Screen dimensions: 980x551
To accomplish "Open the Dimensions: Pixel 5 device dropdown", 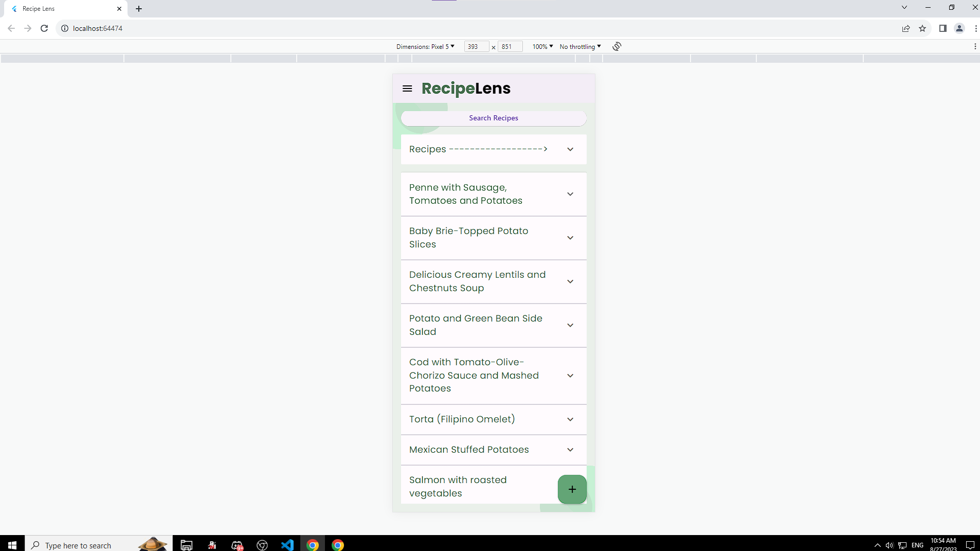I will 425,46.
